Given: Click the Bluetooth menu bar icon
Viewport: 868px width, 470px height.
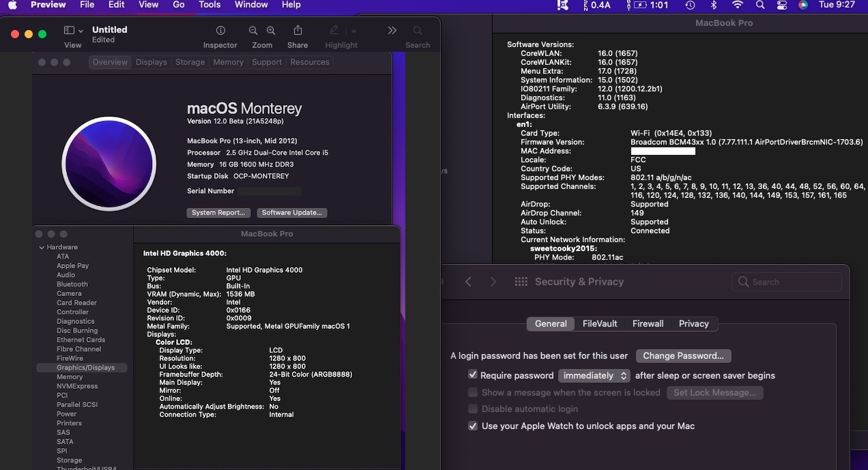Looking at the screenshot, I should pyautogui.click(x=714, y=5).
